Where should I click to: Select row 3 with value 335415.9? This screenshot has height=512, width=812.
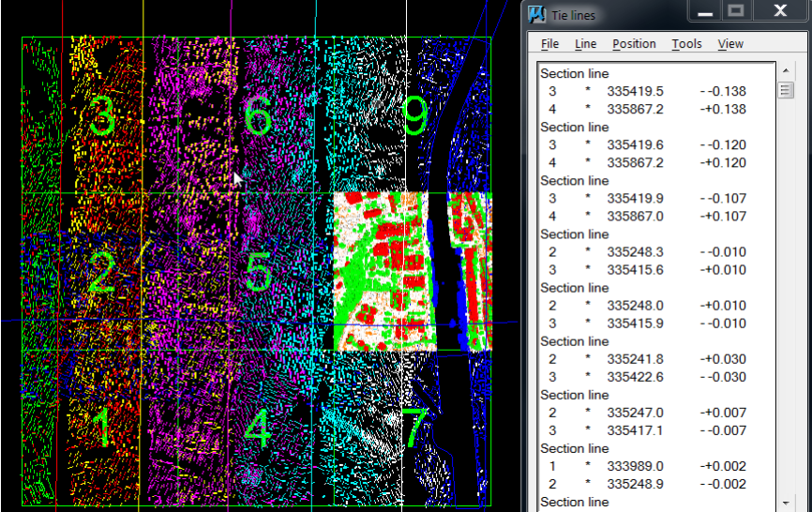656,324
